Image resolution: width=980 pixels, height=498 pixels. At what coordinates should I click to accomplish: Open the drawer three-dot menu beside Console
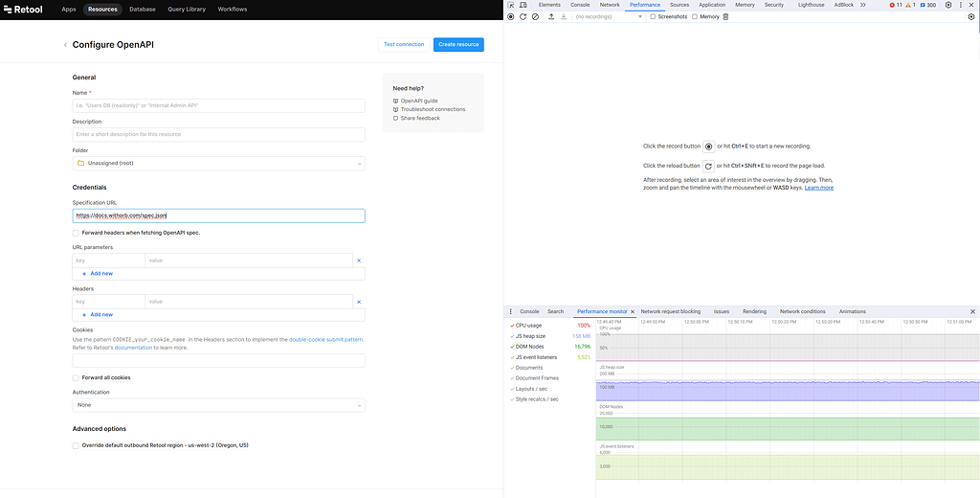point(511,311)
